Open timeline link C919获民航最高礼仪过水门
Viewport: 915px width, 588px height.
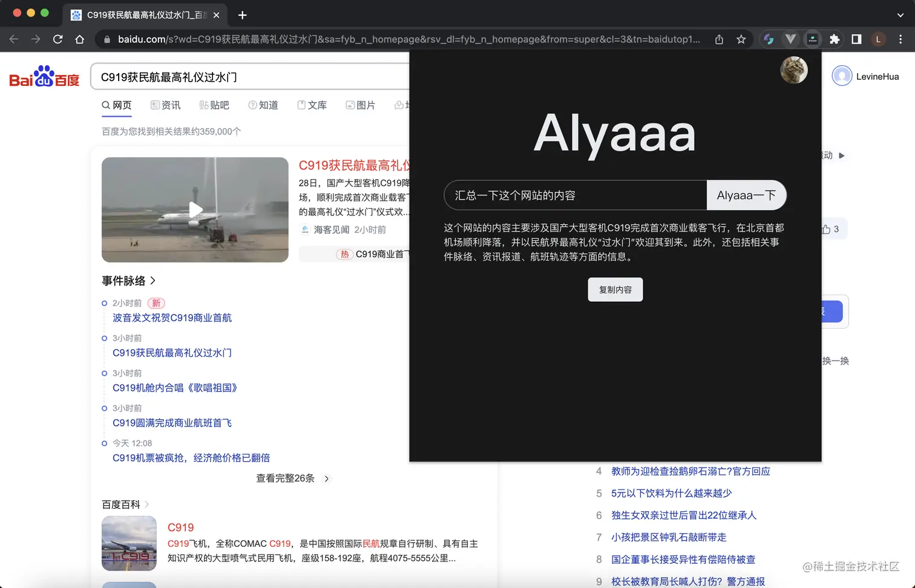pyautogui.click(x=172, y=353)
